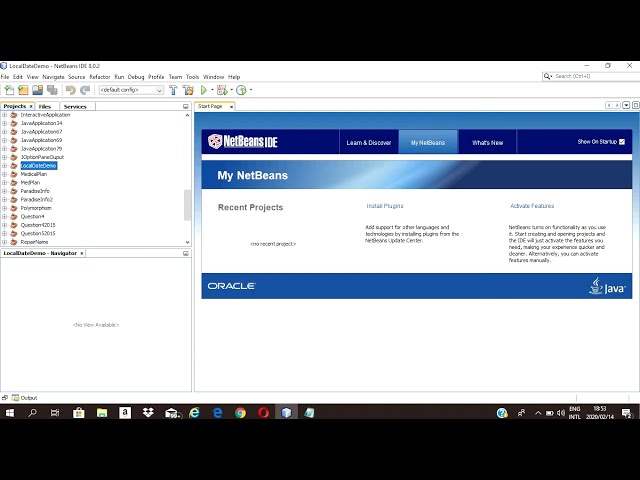Switch to the Files tab
The width and height of the screenshot is (640, 480).
45,107
